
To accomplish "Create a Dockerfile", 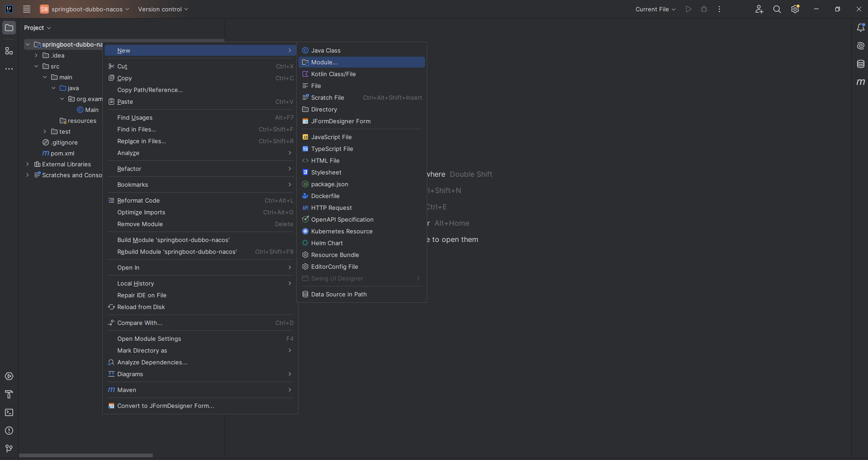I will (362, 196).
